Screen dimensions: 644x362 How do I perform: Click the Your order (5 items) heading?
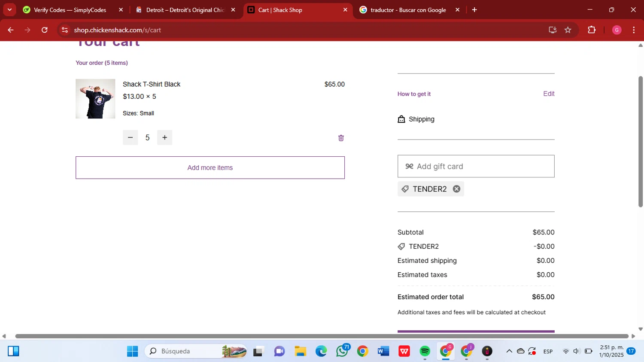click(102, 63)
